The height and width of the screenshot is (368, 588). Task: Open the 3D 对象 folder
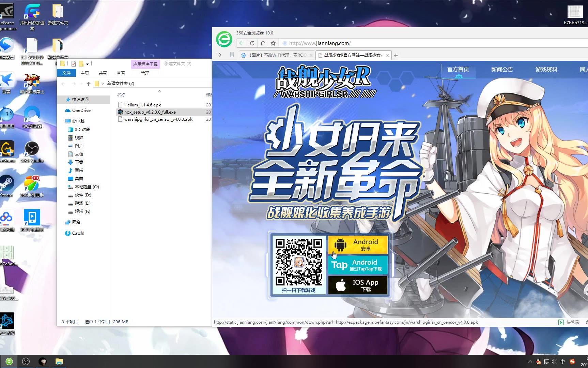(x=82, y=130)
